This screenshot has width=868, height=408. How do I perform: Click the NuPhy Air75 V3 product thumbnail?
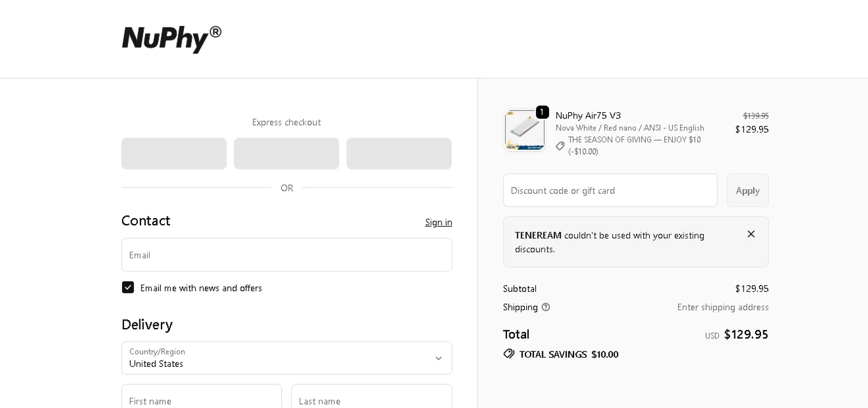[x=524, y=130]
